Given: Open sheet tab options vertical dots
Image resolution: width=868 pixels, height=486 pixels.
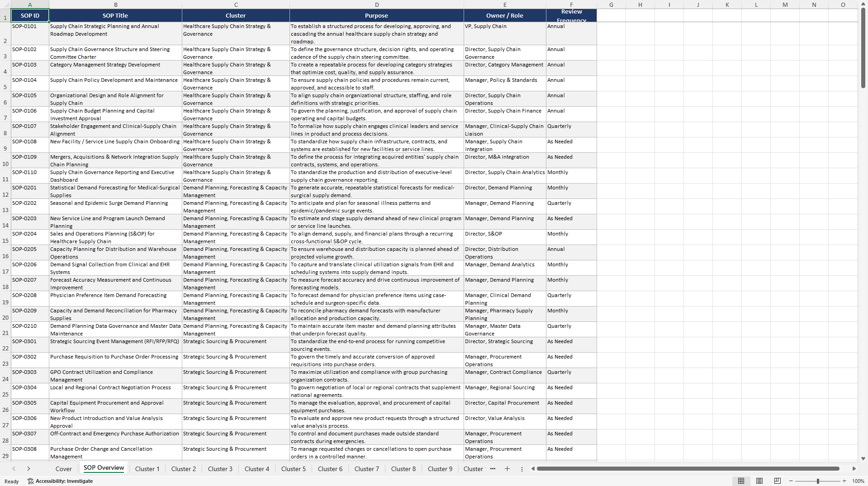Looking at the screenshot, I should coord(522,469).
